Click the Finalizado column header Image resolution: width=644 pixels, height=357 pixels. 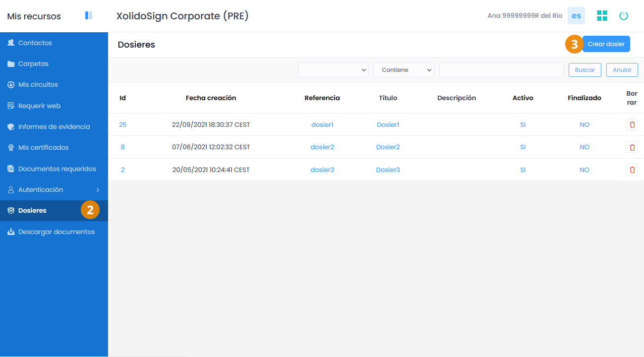(x=585, y=98)
